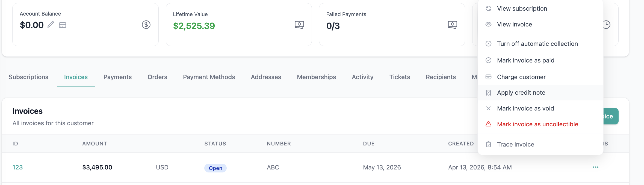The width and height of the screenshot is (644, 185).
Task: Click the cash icon in Failed Payments card
Action: click(453, 25)
